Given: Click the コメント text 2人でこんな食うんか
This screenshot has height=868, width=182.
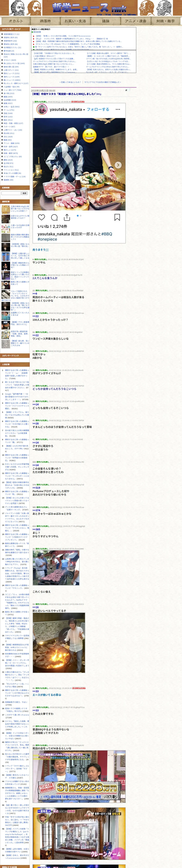Looking at the screenshot, I should (45, 278).
